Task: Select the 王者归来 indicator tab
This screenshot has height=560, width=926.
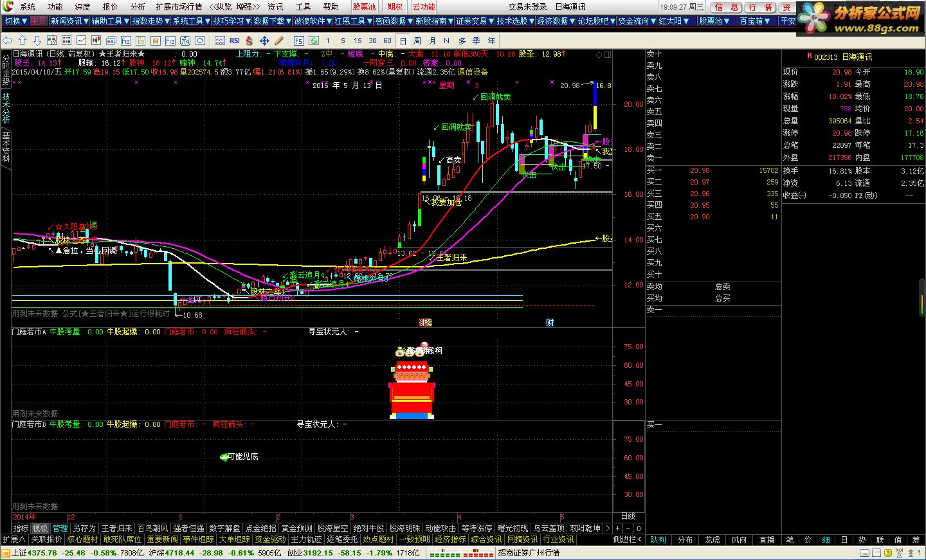Action: [x=117, y=528]
